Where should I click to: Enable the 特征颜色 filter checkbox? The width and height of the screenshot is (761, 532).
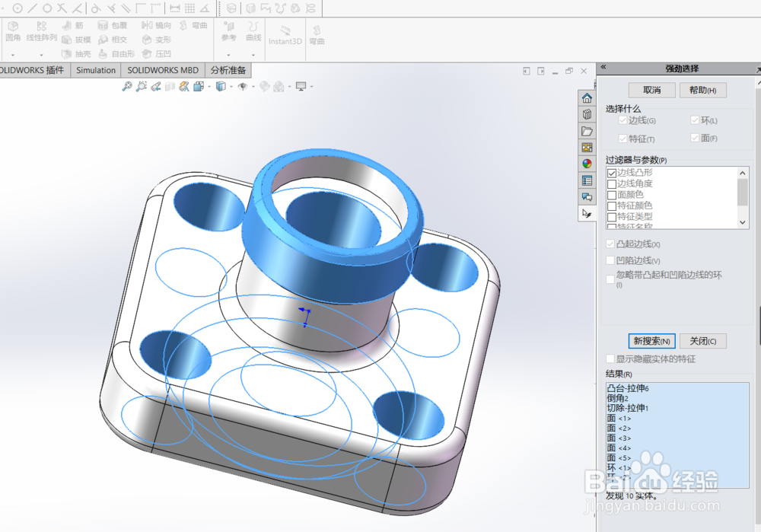(612, 207)
